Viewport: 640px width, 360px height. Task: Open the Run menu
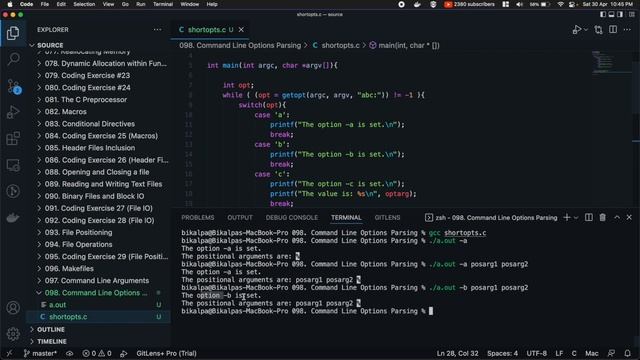141,4
